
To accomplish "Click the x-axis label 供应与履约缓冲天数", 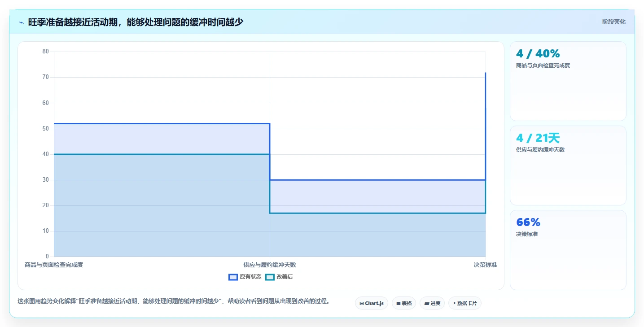I will 270,265.
